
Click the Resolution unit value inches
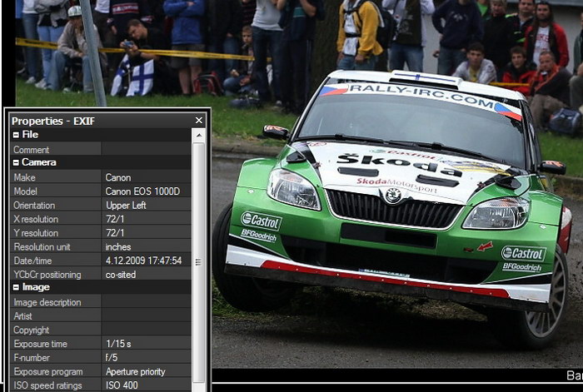pos(118,247)
